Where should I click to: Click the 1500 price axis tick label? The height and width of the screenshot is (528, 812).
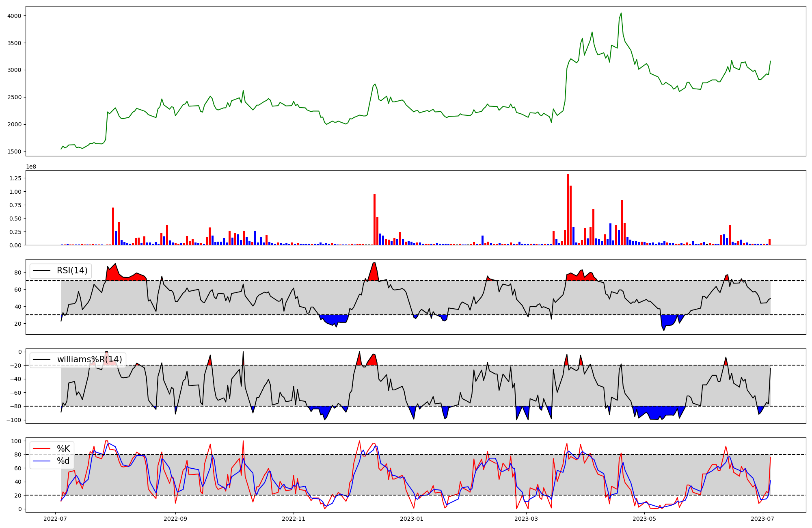15,151
